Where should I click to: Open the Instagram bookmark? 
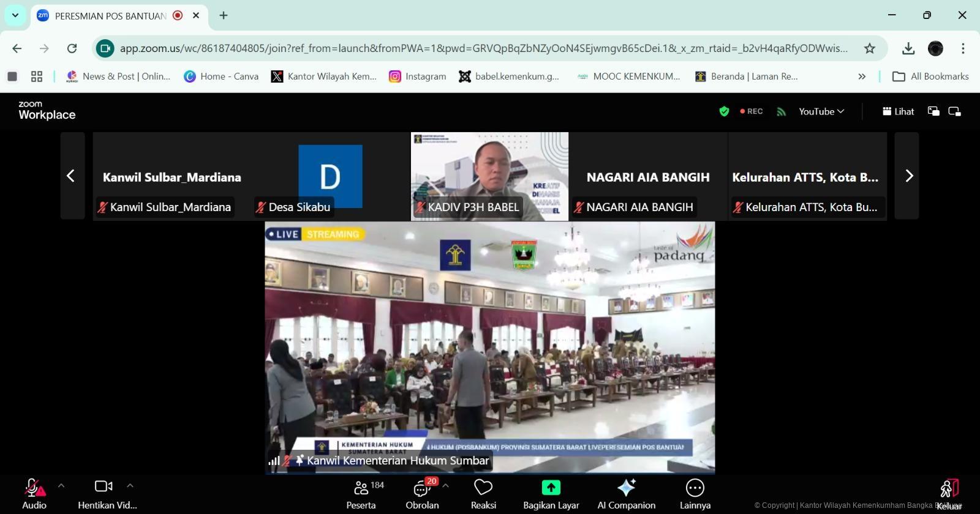click(418, 76)
